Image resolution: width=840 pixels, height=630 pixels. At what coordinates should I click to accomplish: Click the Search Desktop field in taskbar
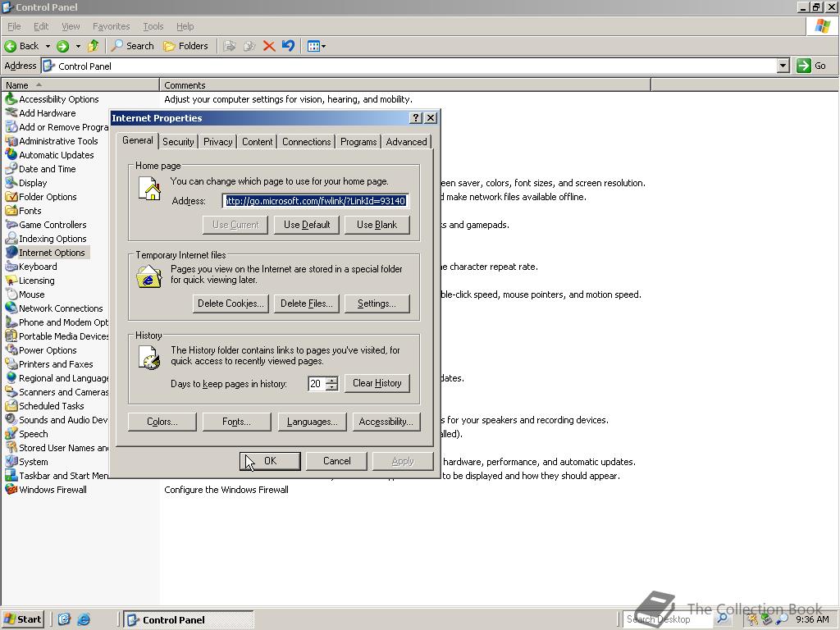667,619
